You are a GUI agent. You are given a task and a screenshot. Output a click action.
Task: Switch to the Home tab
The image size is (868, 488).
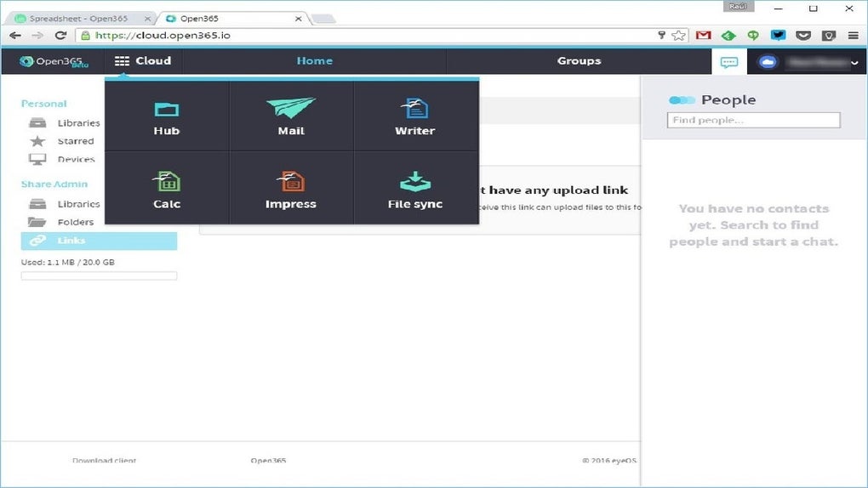tap(314, 61)
